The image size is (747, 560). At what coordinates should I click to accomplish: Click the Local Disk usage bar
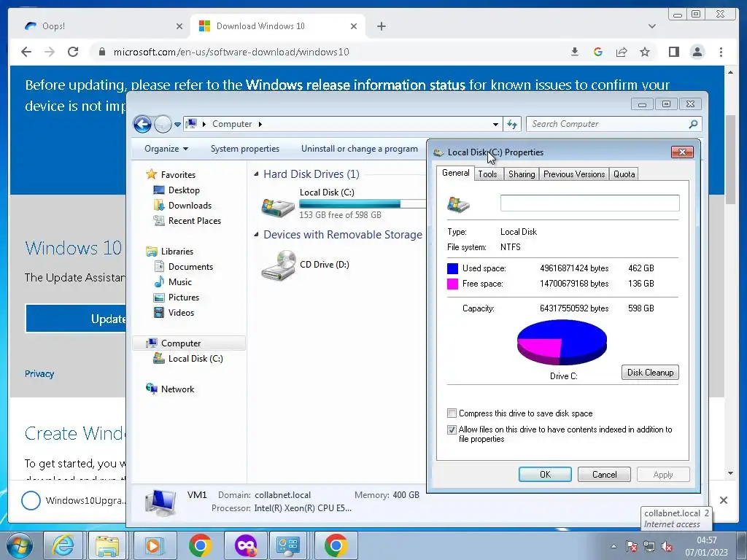pyautogui.click(x=363, y=204)
